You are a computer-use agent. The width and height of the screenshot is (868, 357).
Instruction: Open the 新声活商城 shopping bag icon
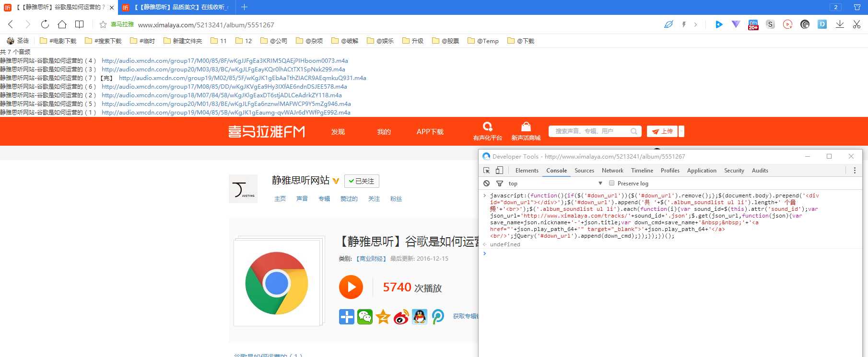526,127
